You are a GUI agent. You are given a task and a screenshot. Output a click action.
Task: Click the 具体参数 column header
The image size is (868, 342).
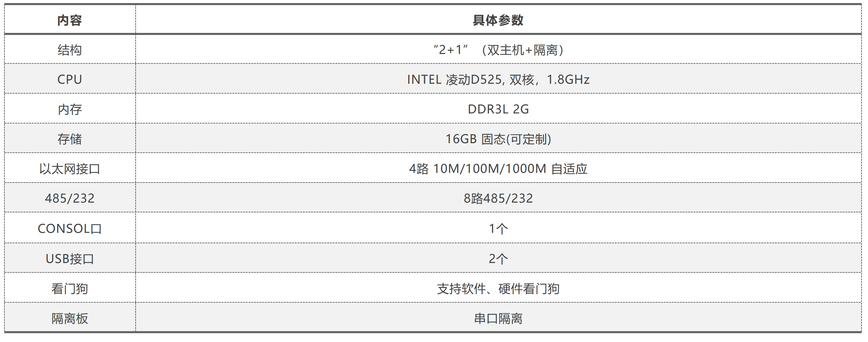tap(498, 20)
